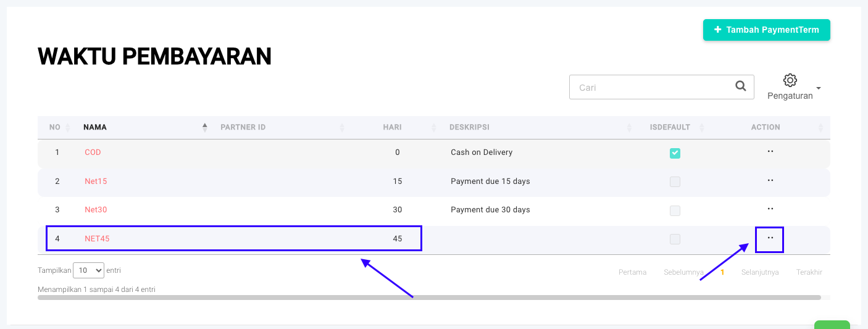Image resolution: width=868 pixels, height=329 pixels.
Task: Open the Pengaturan gear icon
Action: click(x=790, y=80)
